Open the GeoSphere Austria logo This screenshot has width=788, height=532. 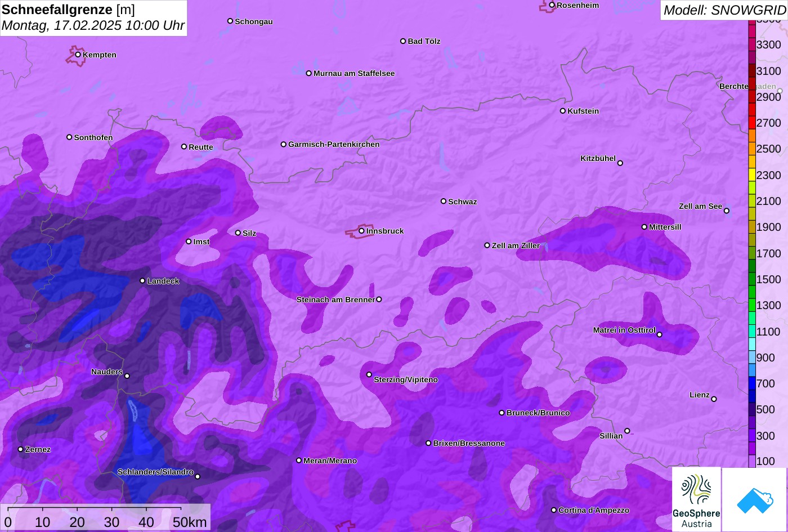coord(696,499)
